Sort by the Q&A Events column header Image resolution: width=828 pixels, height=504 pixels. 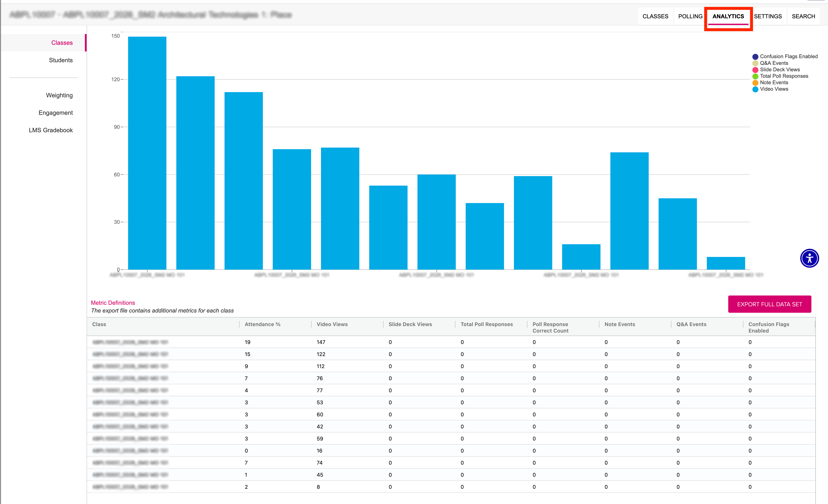coord(691,324)
